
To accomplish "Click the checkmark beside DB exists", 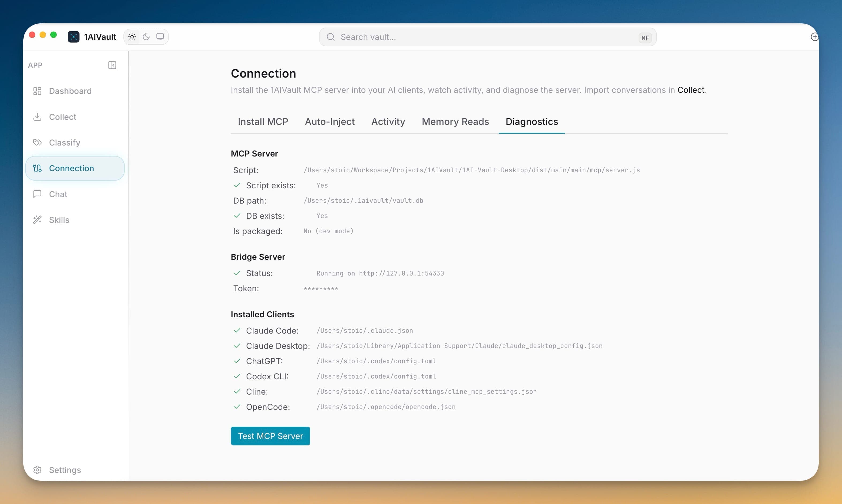I will coord(237,216).
